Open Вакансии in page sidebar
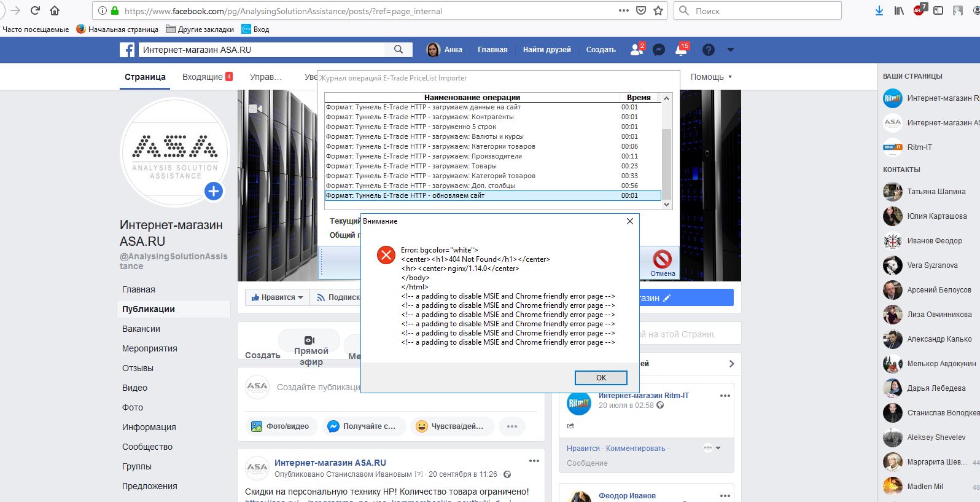This screenshot has width=980, height=502. (141, 329)
